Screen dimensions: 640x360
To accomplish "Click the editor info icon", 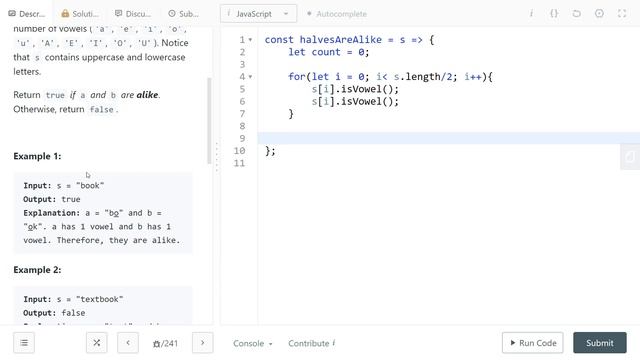I will [531, 13].
